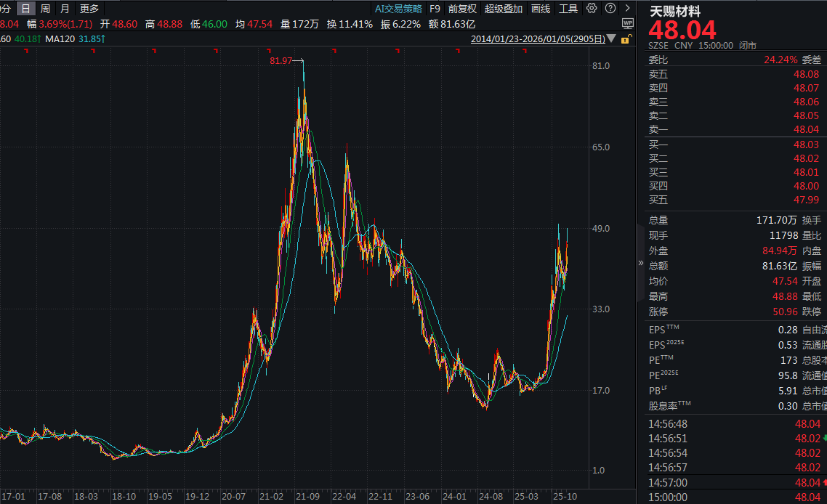The height and width of the screenshot is (504, 827).
Task: Activate the AI交易策略 feature
Action: pos(398,9)
